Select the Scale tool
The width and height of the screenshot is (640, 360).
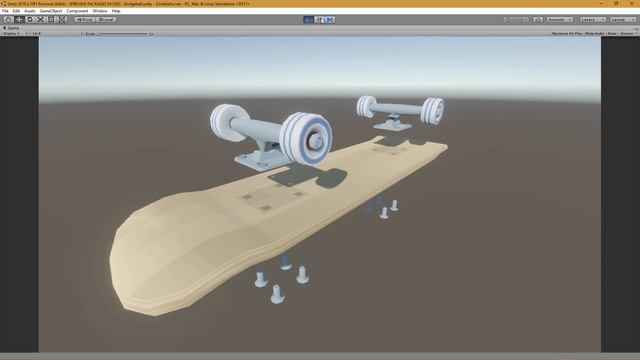pyautogui.click(x=40, y=20)
